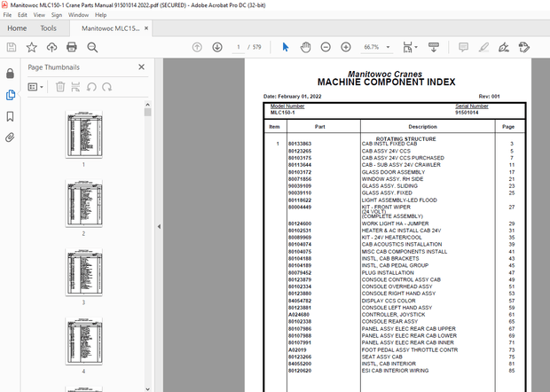The width and height of the screenshot is (550, 392).
Task: Toggle Page Thumbnails sidebar icon
Action: point(11,95)
